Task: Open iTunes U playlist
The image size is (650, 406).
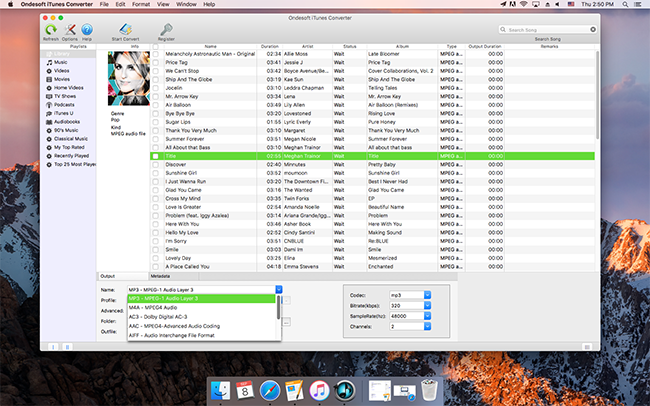Action: 63,113
